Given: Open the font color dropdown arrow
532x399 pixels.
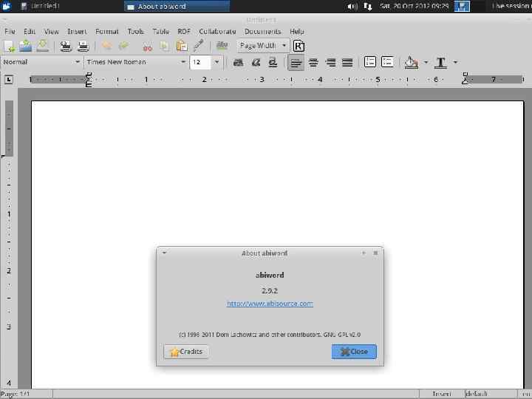Looking at the screenshot, I should [x=455, y=62].
